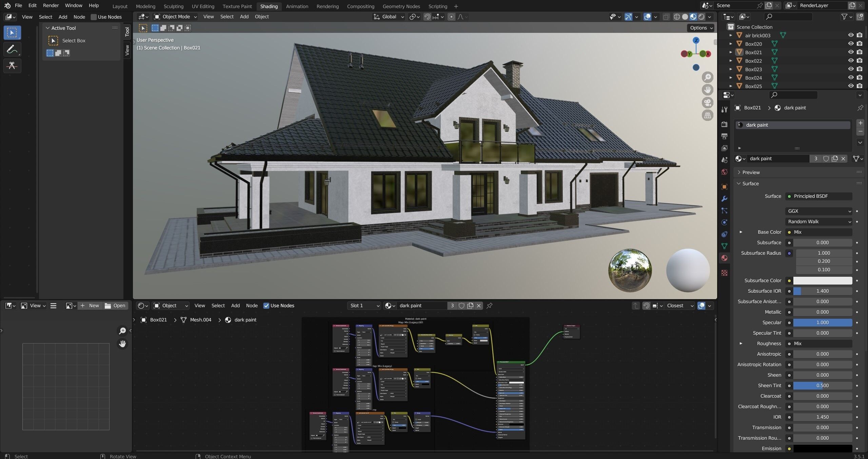This screenshot has height=459, width=868.
Task: Toggle viewport overlays button
Action: coord(647,17)
